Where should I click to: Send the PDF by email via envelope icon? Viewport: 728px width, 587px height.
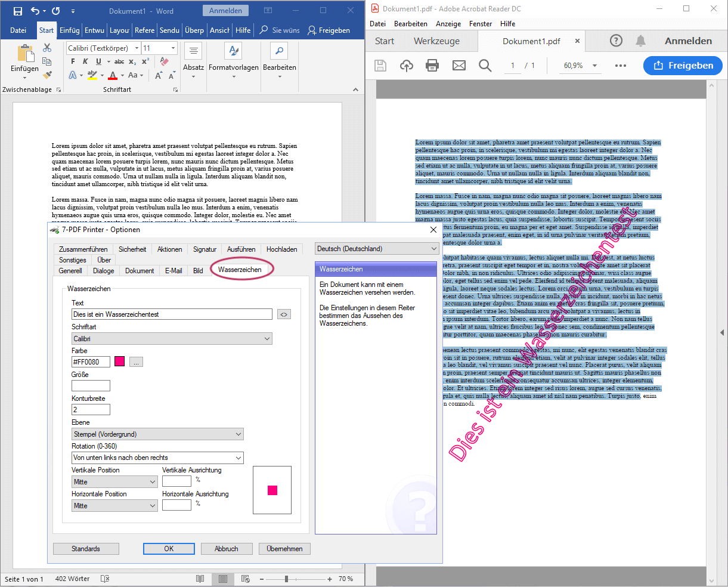click(x=459, y=66)
